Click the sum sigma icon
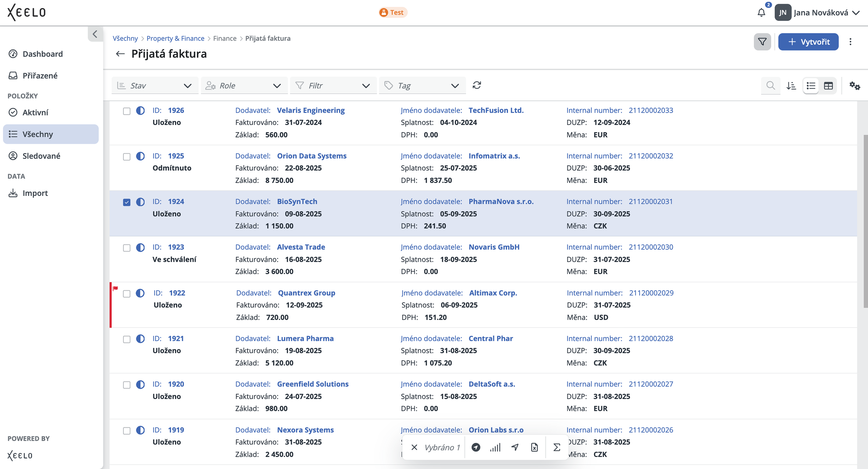The width and height of the screenshot is (868, 469). click(x=557, y=447)
